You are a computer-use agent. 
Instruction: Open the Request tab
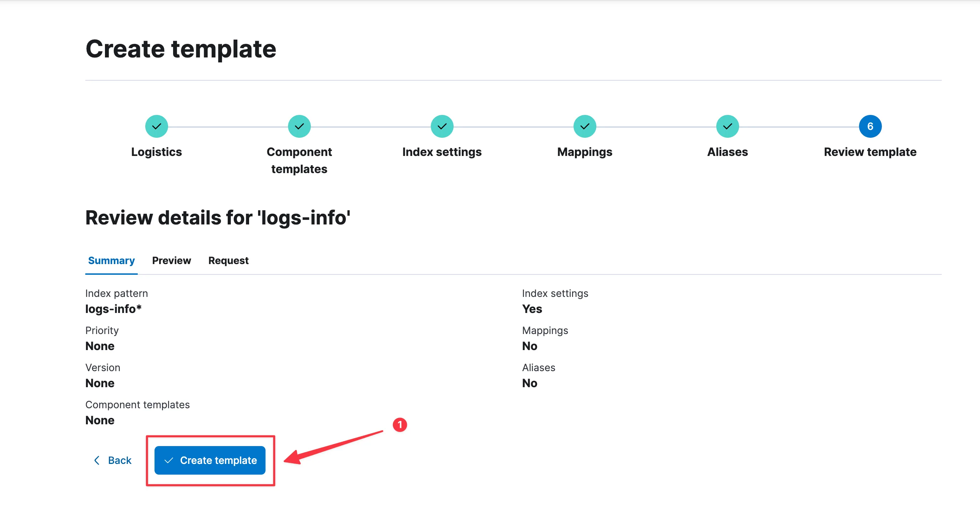click(228, 261)
